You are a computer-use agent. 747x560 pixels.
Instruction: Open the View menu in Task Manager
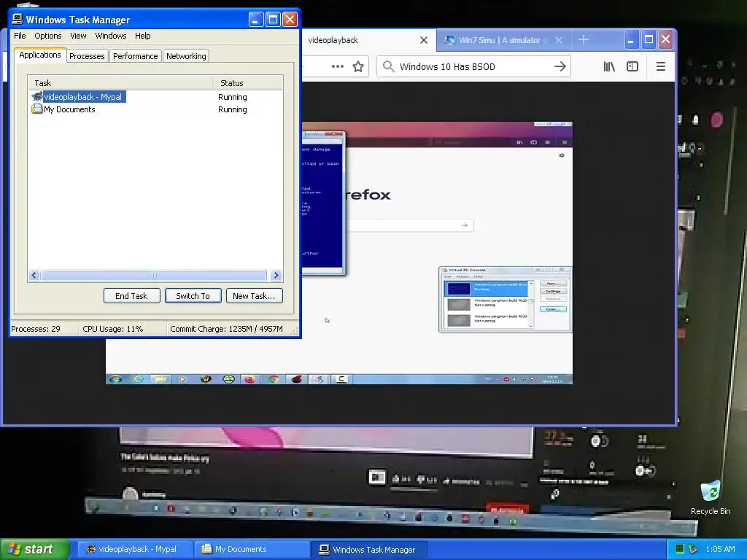click(78, 36)
